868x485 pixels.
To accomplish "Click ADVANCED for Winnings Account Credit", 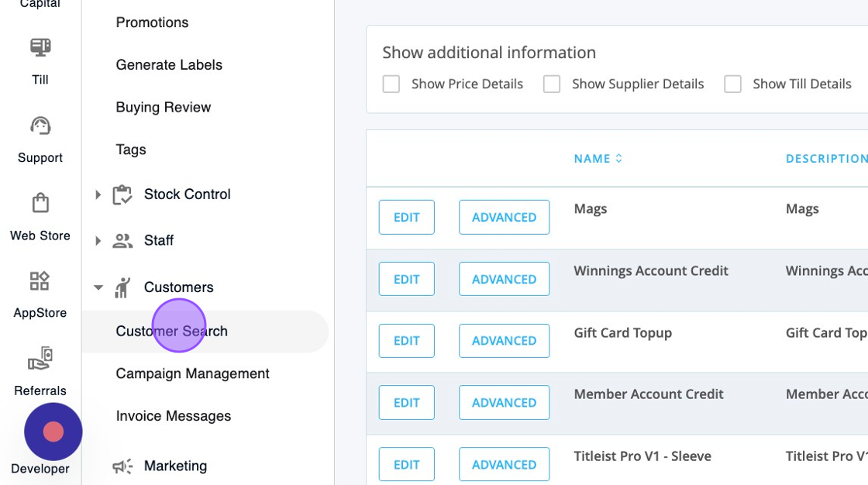I will click(x=505, y=279).
